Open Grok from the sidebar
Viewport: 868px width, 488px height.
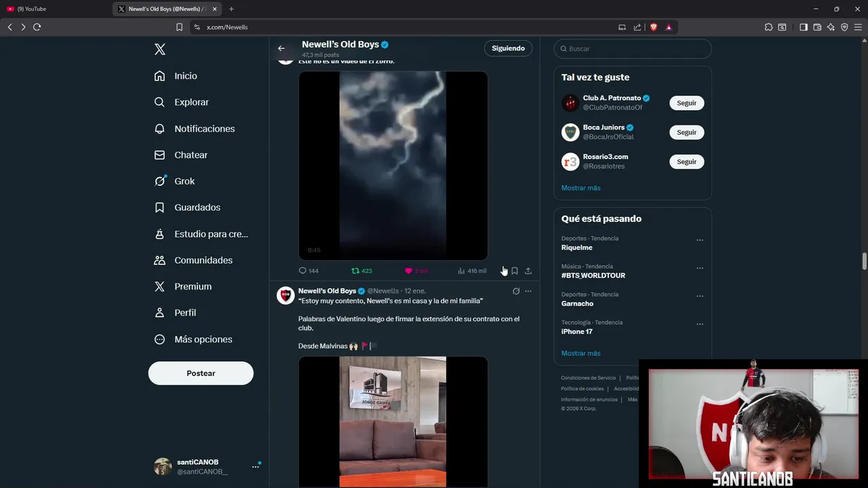pyautogui.click(x=174, y=181)
